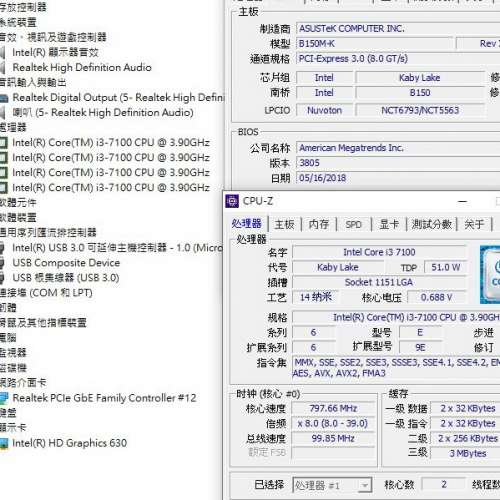Image resolution: width=500 pixels, height=500 pixels.
Task: Open the 处理器 #1 selection dropdown
Action: coord(332,485)
